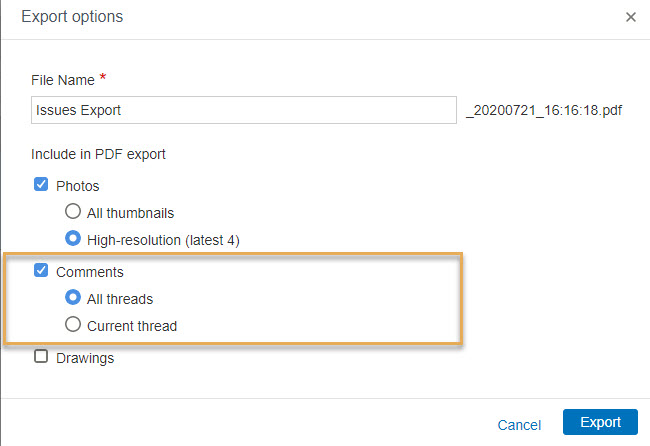Click the Comments label text
The width and height of the screenshot is (650, 446).
(90, 272)
